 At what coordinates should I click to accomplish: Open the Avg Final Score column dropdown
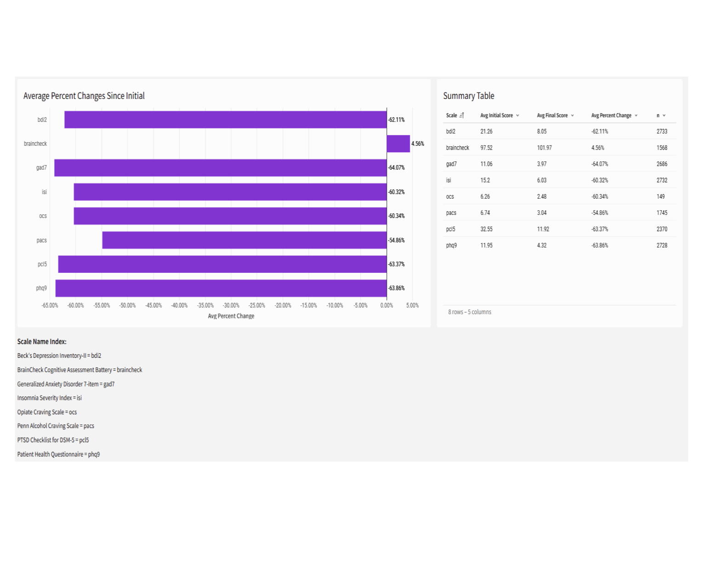572,115
